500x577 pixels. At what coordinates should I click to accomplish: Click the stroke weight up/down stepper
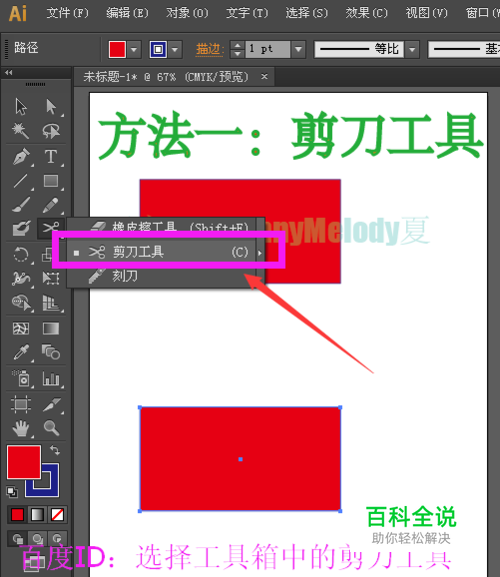[x=237, y=49]
